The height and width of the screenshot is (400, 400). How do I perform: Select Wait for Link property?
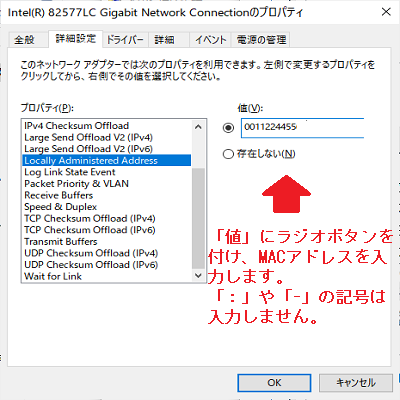click(x=107, y=276)
